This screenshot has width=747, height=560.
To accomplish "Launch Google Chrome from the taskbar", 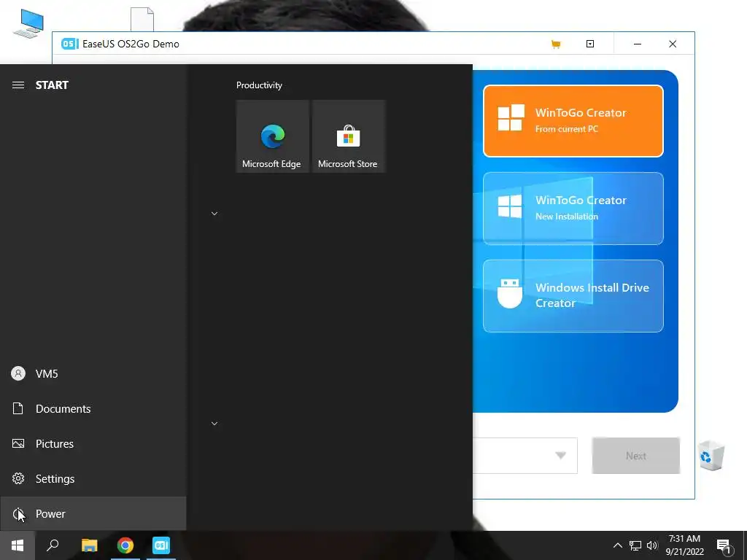I will pyautogui.click(x=125, y=545).
